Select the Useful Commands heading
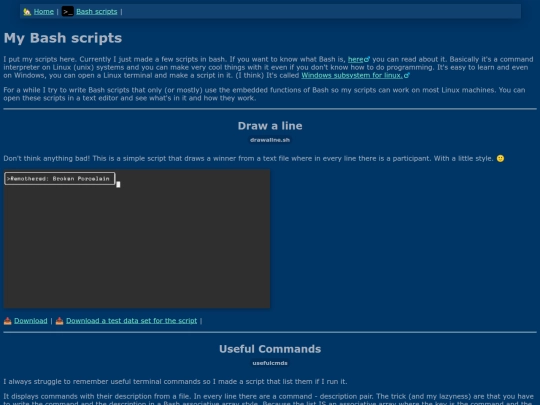This screenshot has width=540, height=405. tap(270, 349)
